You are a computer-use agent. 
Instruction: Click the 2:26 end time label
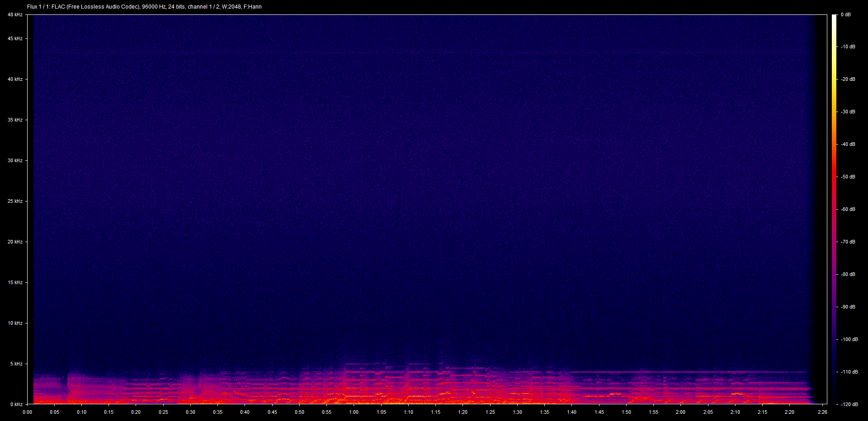click(x=822, y=412)
